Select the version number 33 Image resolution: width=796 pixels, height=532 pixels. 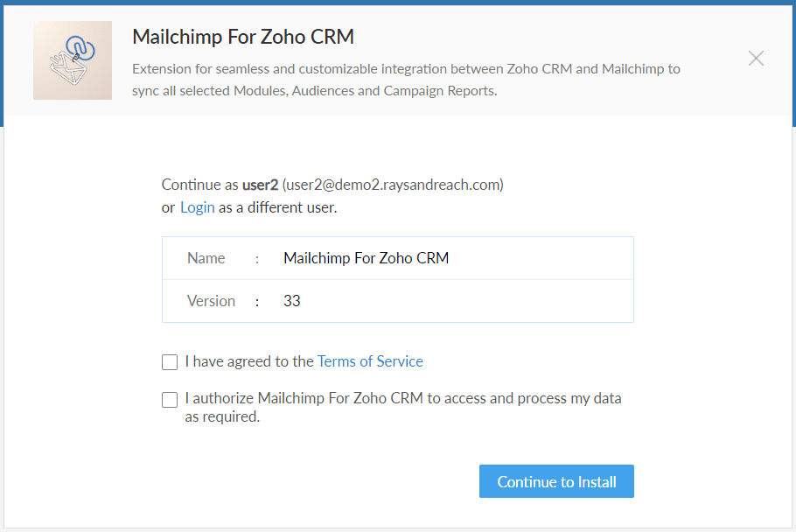pyautogui.click(x=292, y=301)
